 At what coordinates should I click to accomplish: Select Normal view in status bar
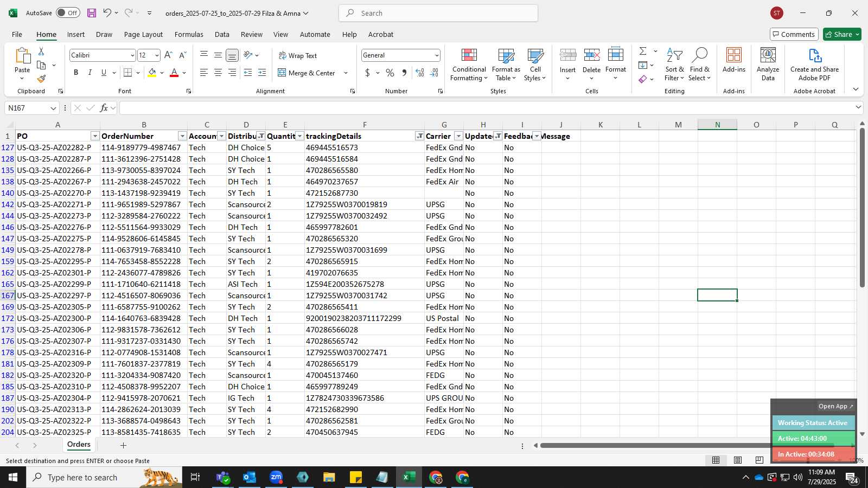[x=716, y=460]
